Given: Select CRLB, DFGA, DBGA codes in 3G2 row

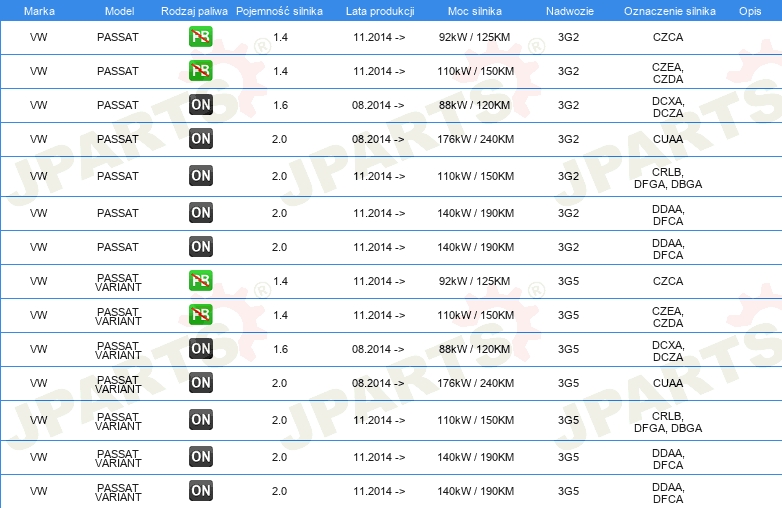Looking at the screenshot, I should click(668, 178).
